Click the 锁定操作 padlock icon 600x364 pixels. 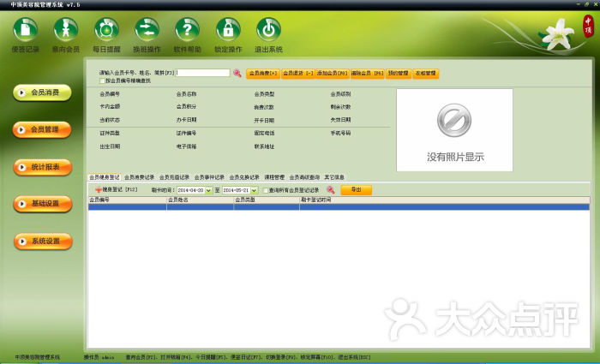pyautogui.click(x=228, y=30)
